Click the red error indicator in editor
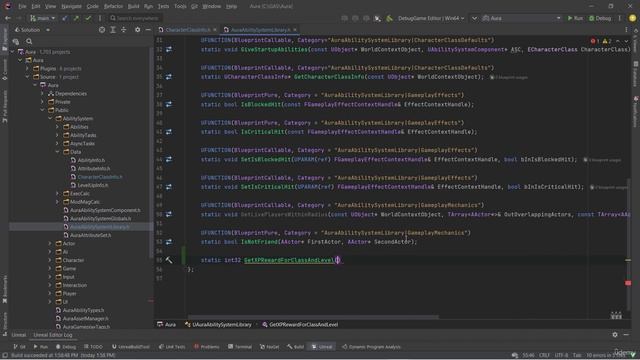 click(595, 41)
